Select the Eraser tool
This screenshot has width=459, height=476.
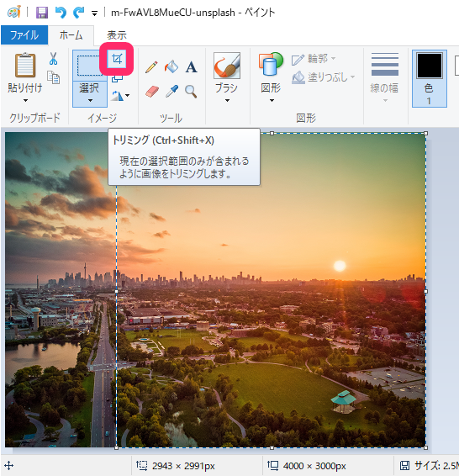click(151, 91)
